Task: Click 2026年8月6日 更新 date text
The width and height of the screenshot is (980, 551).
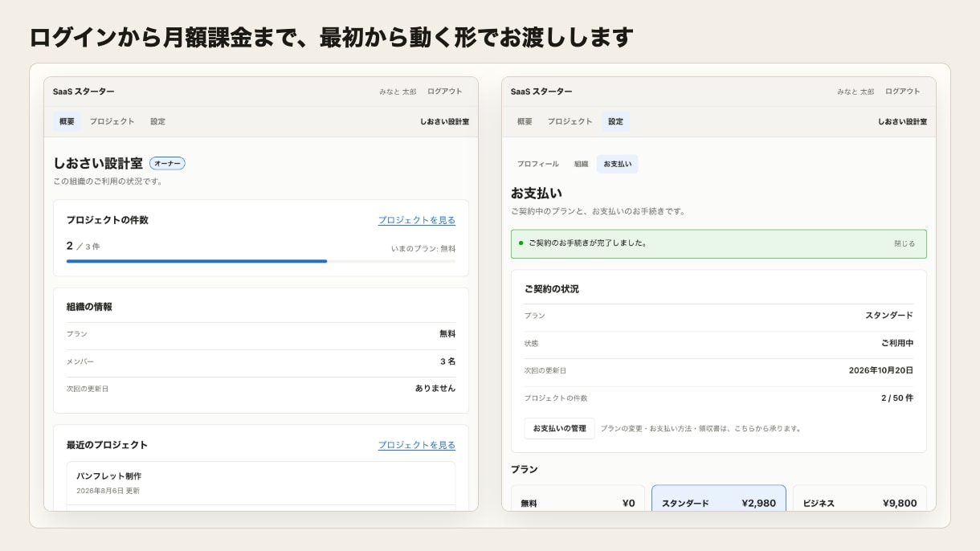Action: 108,490
